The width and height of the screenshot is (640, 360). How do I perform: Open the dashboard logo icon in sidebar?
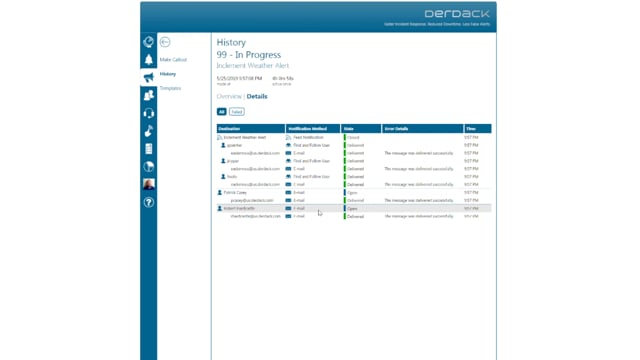coord(149,42)
